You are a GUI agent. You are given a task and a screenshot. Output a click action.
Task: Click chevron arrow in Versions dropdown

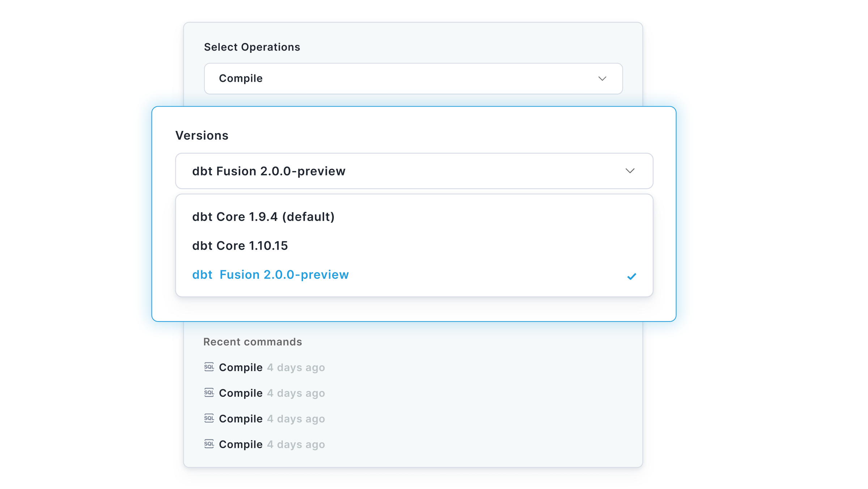pos(630,171)
